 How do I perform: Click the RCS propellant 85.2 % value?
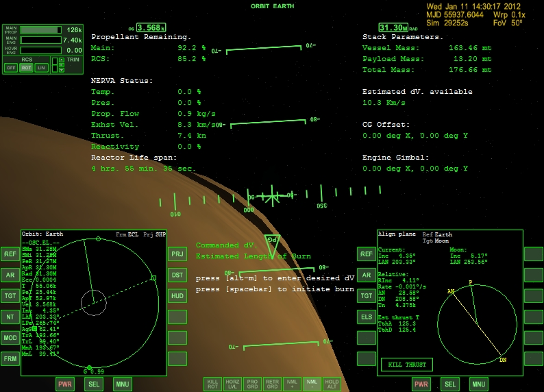(192, 59)
